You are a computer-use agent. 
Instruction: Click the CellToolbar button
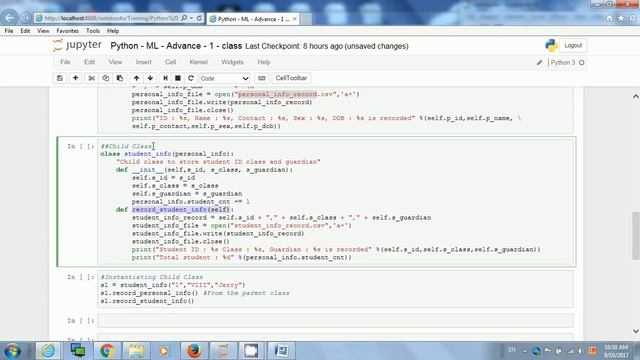[291, 78]
